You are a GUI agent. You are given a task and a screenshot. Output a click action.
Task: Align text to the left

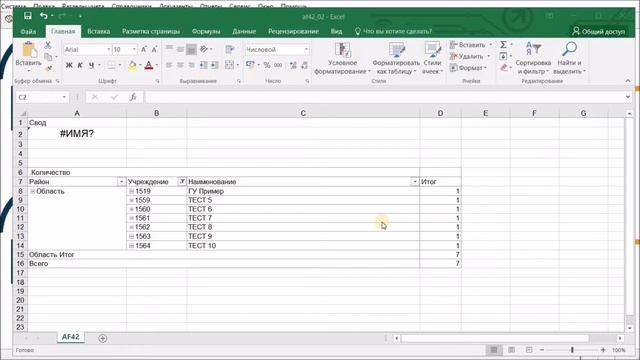pos(169,65)
